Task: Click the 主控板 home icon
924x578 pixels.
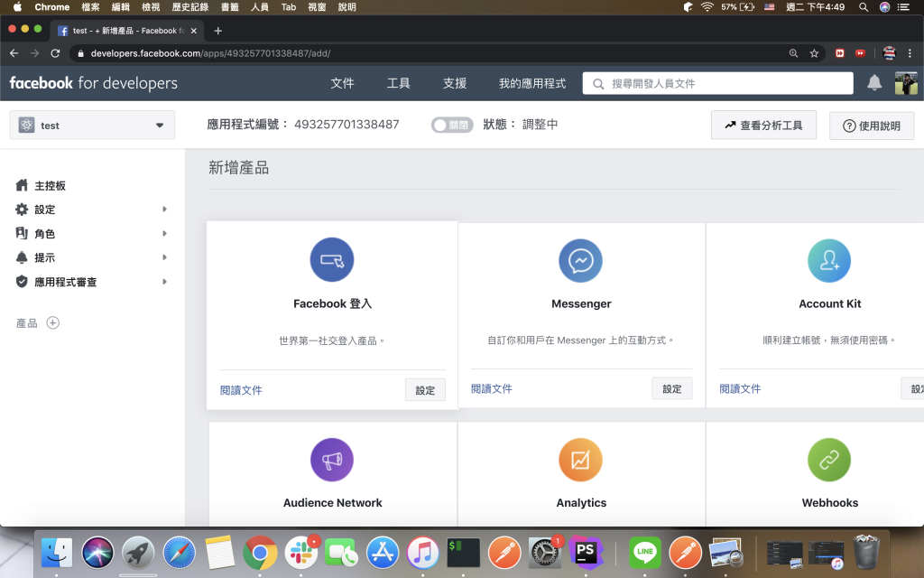Action: [22, 185]
